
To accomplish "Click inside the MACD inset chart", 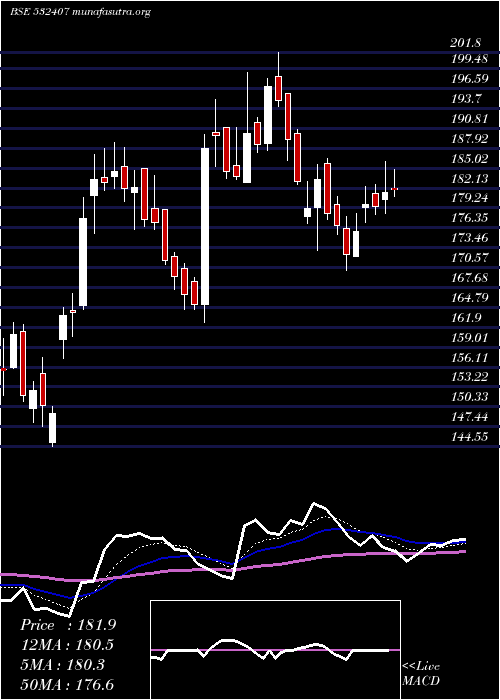I will pos(275,650).
